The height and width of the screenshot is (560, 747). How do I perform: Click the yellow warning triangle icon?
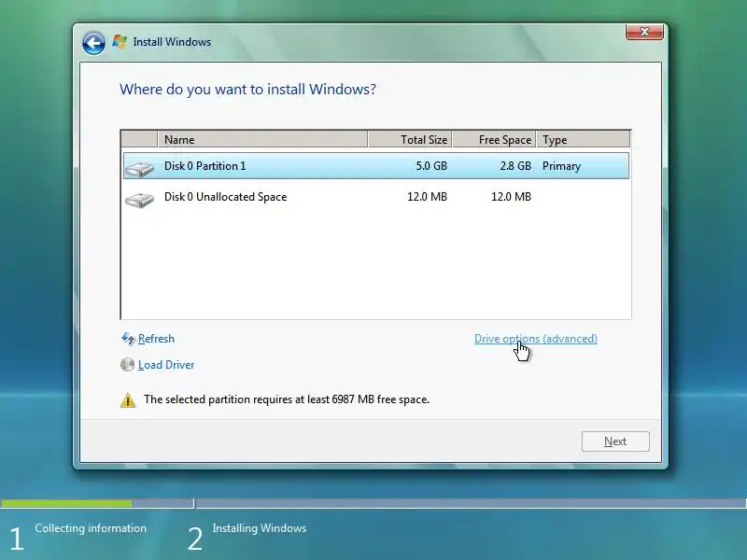point(128,400)
